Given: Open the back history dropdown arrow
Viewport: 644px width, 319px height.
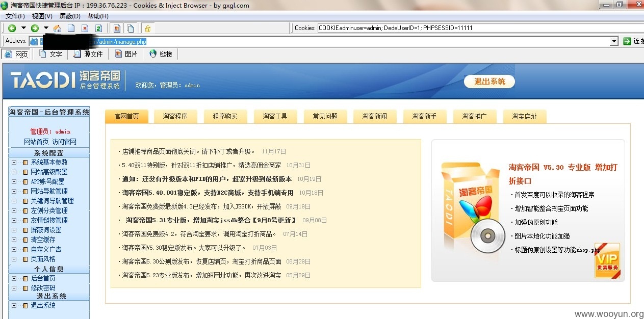Looking at the screenshot, I should coord(23,28).
